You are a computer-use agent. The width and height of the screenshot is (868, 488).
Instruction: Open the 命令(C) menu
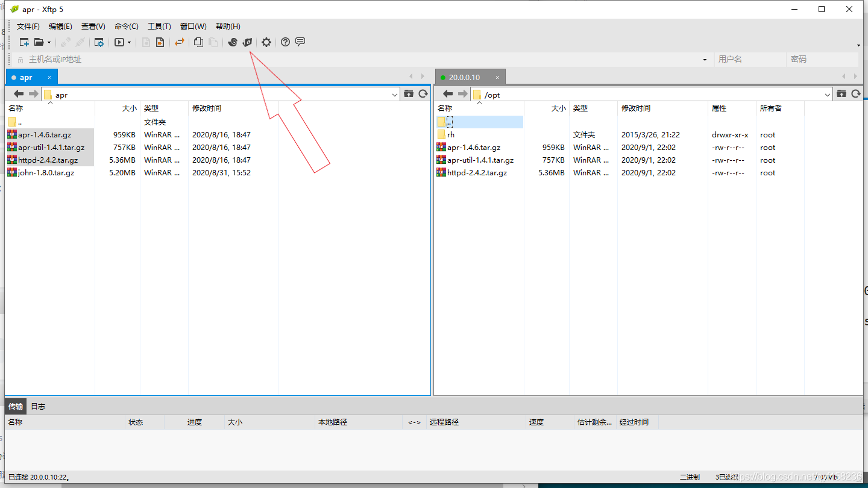pyautogui.click(x=127, y=27)
